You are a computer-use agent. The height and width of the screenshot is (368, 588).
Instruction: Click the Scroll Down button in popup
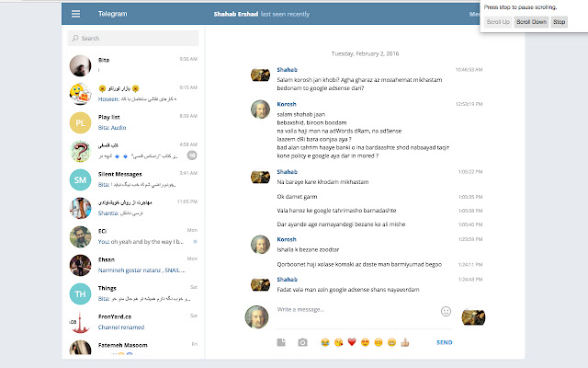pyautogui.click(x=531, y=22)
